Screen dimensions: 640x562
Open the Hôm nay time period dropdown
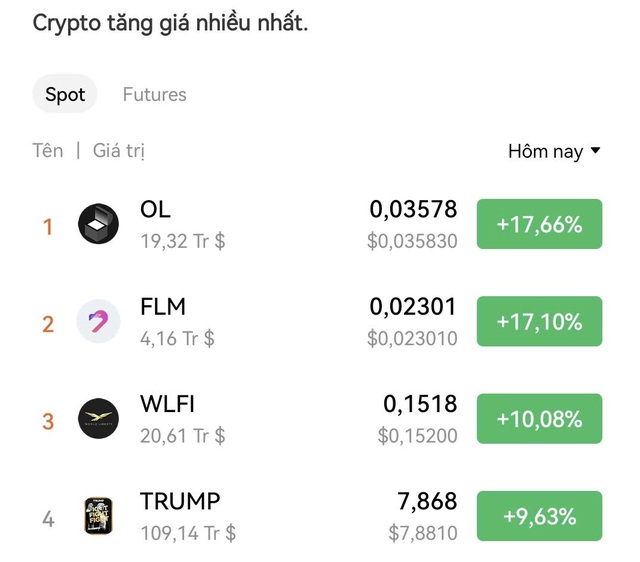tap(554, 152)
